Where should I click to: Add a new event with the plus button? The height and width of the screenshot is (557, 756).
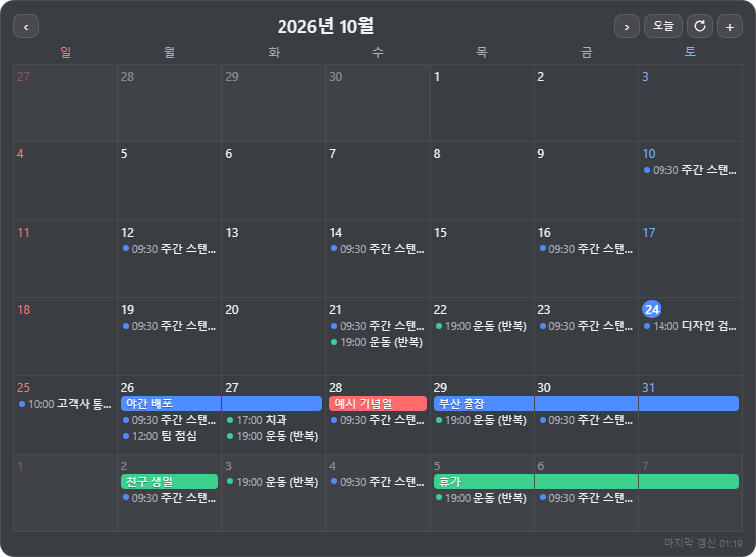click(730, 27)
